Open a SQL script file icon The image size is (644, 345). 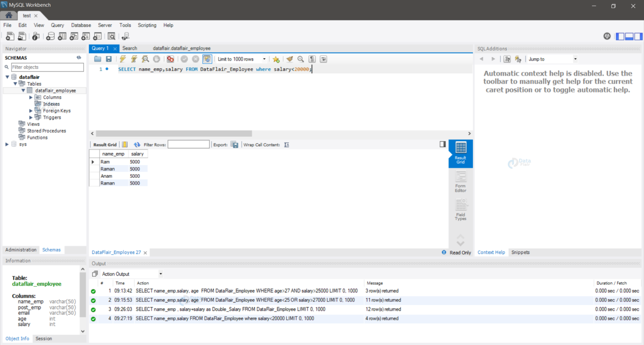22,36
